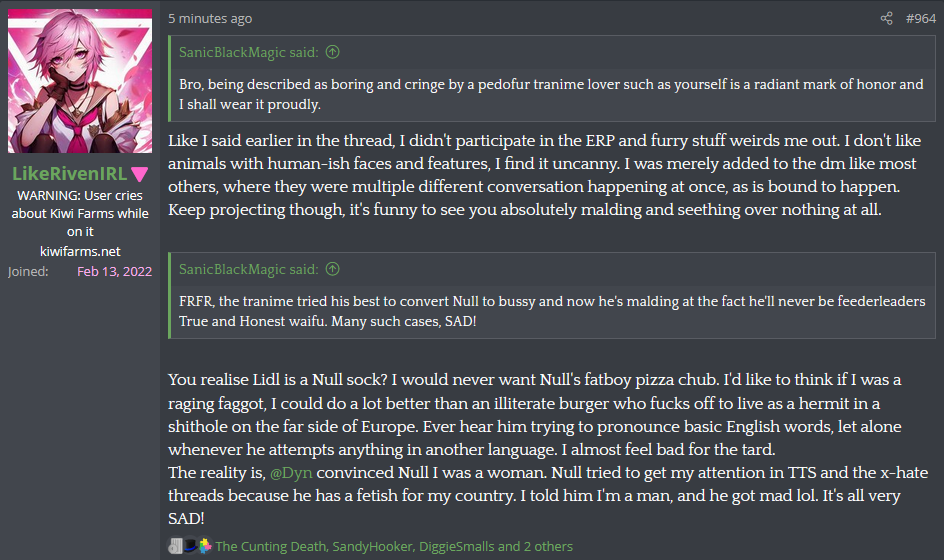The width and height of the screenshot is (944, 560).
Task: Click the third reaction icon under the post
Action: click(205, 546)
